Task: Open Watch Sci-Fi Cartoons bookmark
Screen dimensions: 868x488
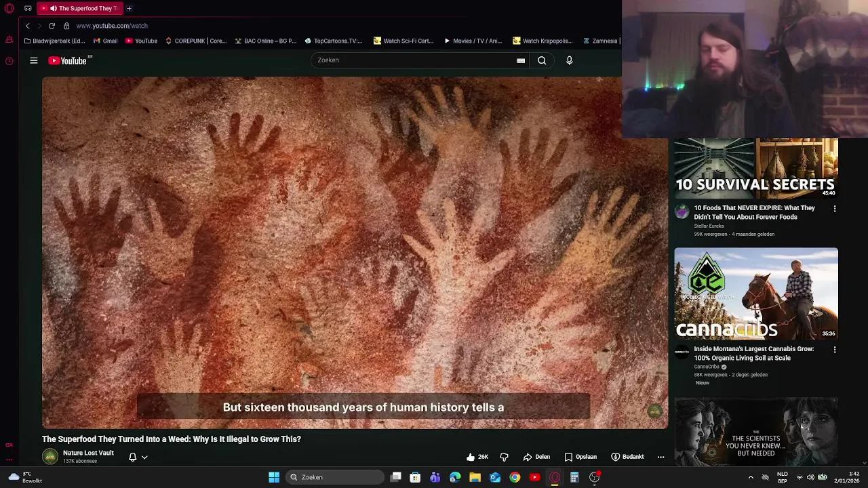Action: pos(403,41)
